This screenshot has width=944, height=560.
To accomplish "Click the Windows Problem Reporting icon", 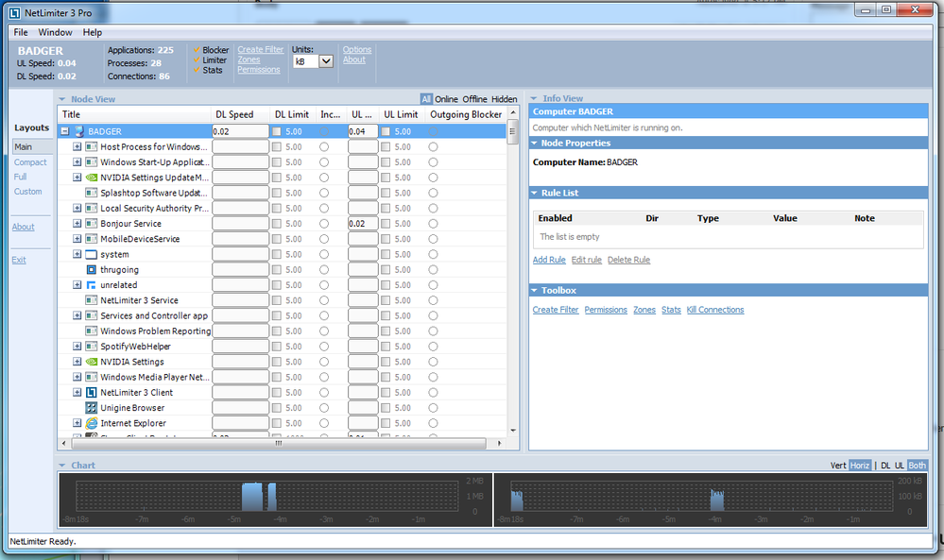I will (92, 331).
